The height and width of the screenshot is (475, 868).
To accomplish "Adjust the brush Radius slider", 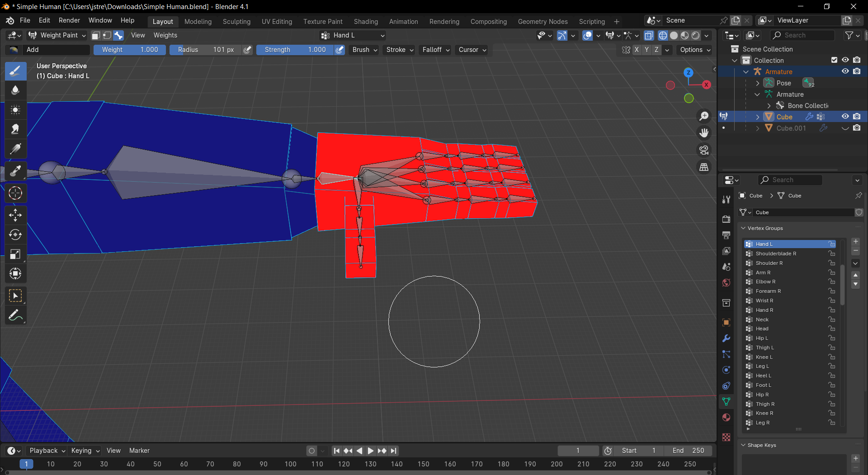I will click(x=206, y=50).
